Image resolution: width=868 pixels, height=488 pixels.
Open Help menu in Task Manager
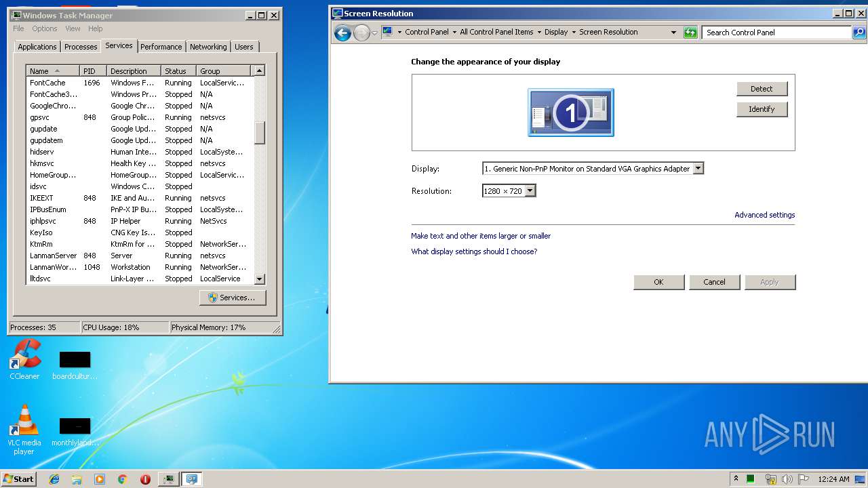tap(95, 28)
